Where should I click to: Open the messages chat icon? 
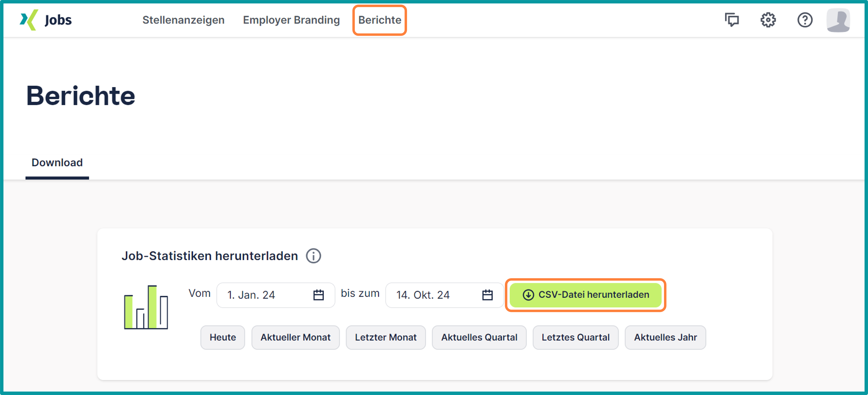click(x=732, y=20)
